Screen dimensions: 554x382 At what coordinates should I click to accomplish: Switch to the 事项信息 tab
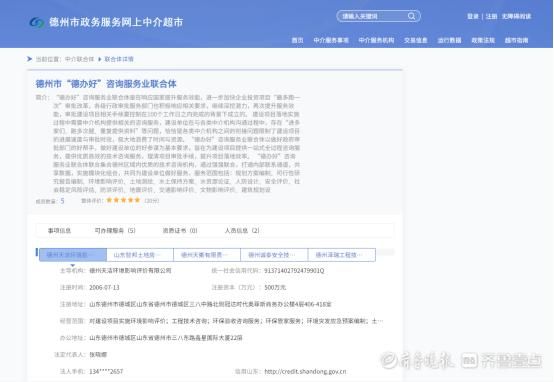(x=59, y=231)
